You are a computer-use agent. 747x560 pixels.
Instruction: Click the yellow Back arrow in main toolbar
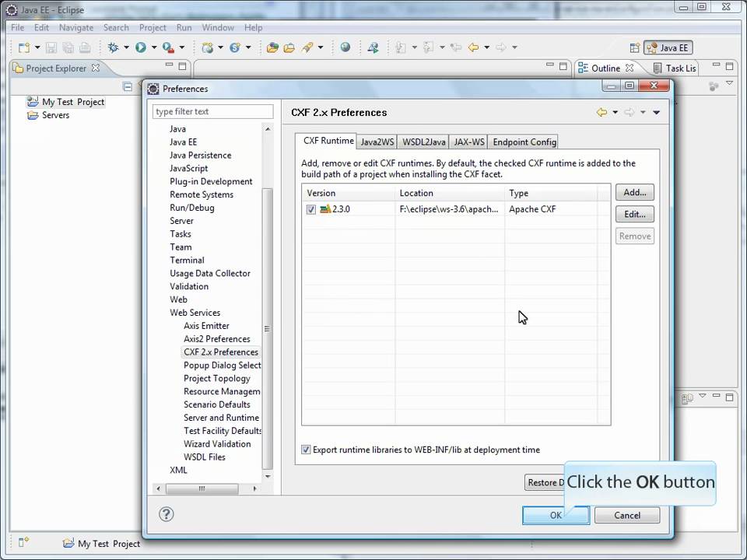[x=473, y=47]
